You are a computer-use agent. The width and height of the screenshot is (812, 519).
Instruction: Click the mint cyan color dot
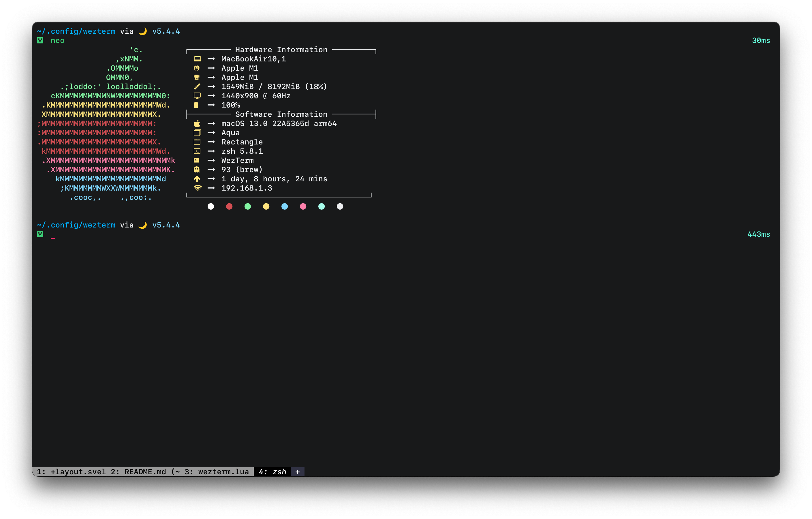coord(322,206)
